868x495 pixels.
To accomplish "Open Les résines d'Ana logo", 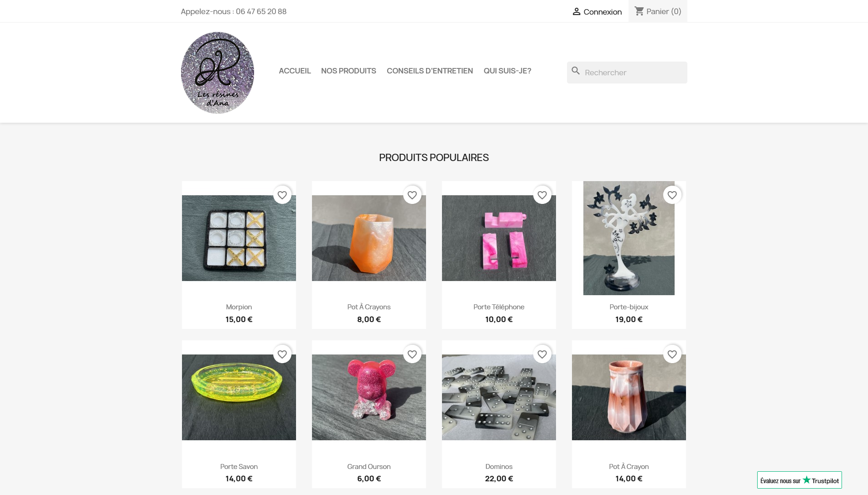I will [218, 73].
